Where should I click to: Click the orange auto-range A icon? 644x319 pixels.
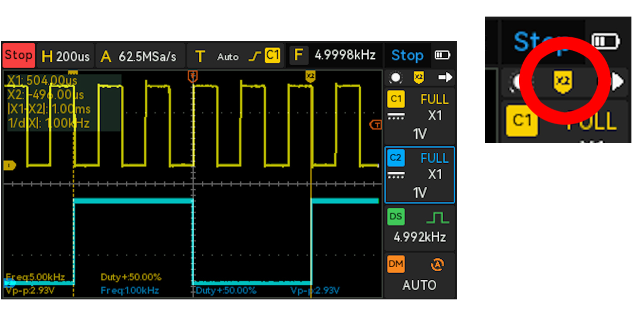tap(436, 264)
